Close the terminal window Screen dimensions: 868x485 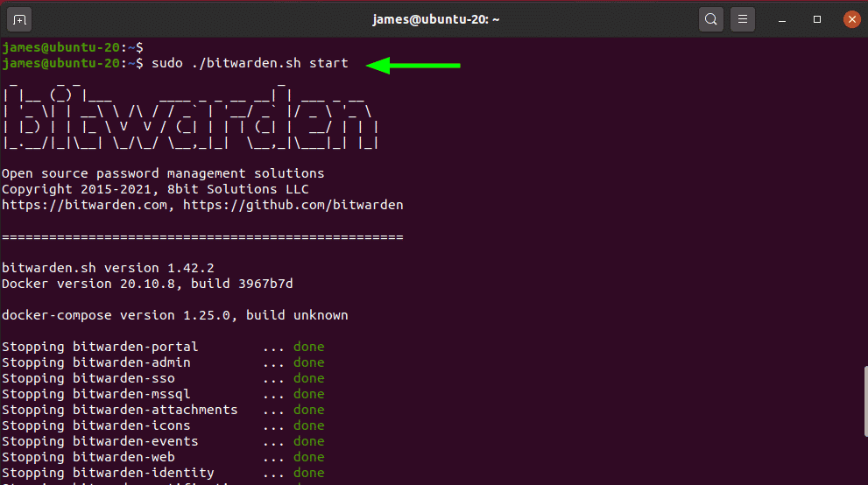point(852,20)
